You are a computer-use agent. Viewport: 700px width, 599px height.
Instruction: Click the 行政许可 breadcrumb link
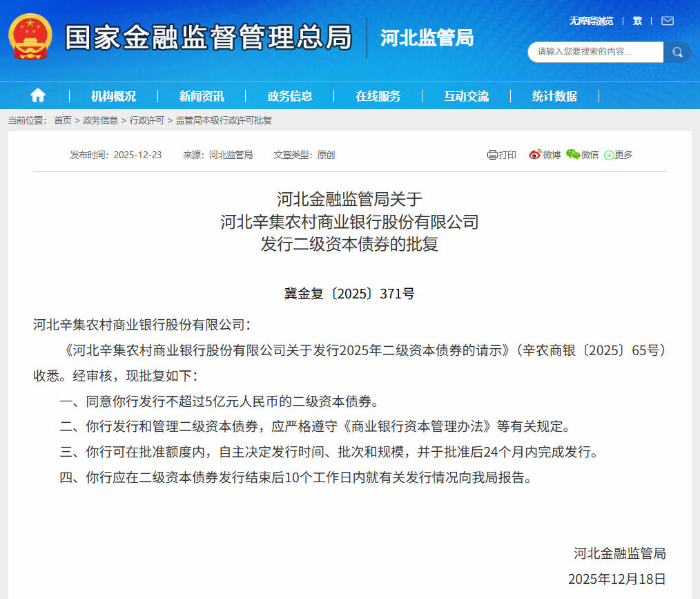point(147,120)
